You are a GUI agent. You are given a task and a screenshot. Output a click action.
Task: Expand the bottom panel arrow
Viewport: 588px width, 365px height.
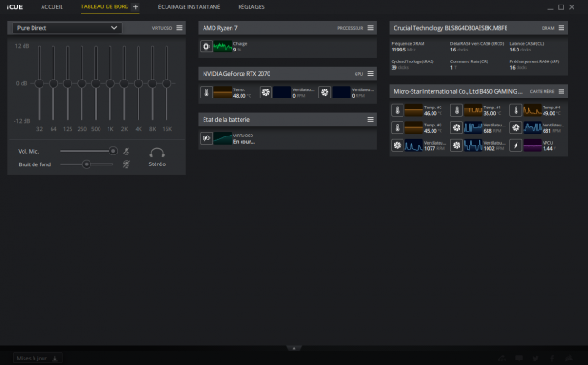pos(294,348)
